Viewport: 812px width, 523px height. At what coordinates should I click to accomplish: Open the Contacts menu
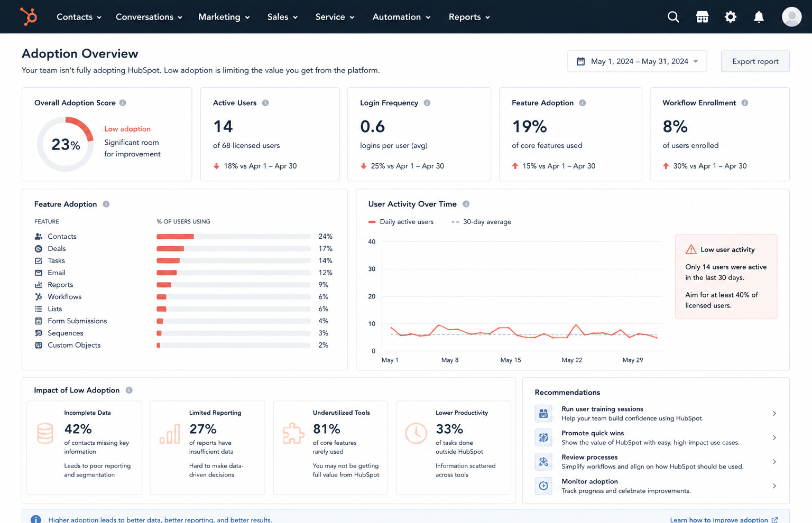(79, 17)
